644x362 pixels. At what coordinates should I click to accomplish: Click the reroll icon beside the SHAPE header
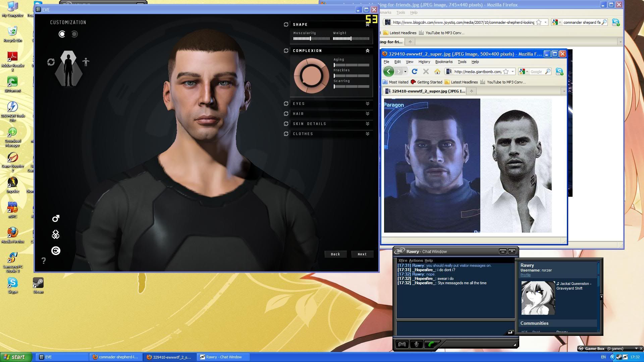[286, 24]
